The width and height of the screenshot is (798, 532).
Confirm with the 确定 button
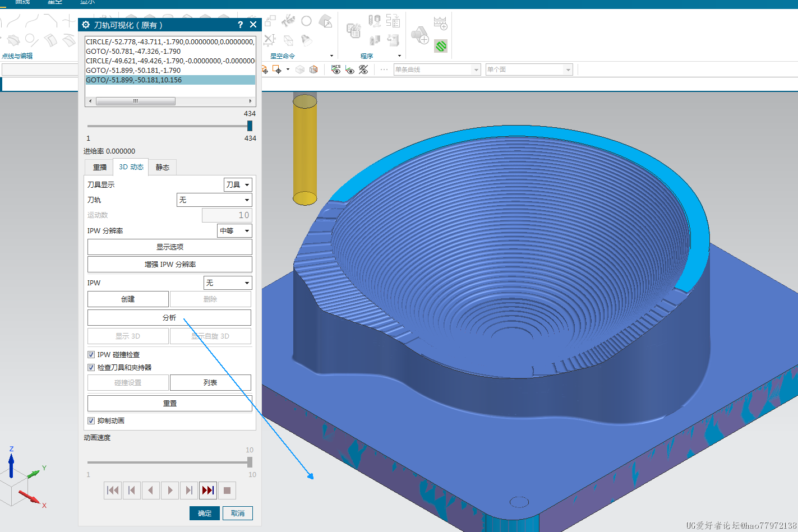point(205,513)
